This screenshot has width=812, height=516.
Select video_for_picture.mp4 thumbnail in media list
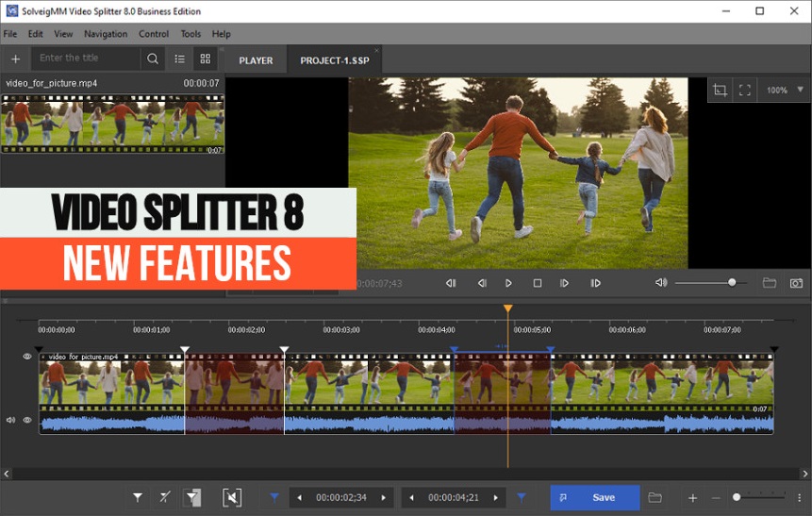112,123
